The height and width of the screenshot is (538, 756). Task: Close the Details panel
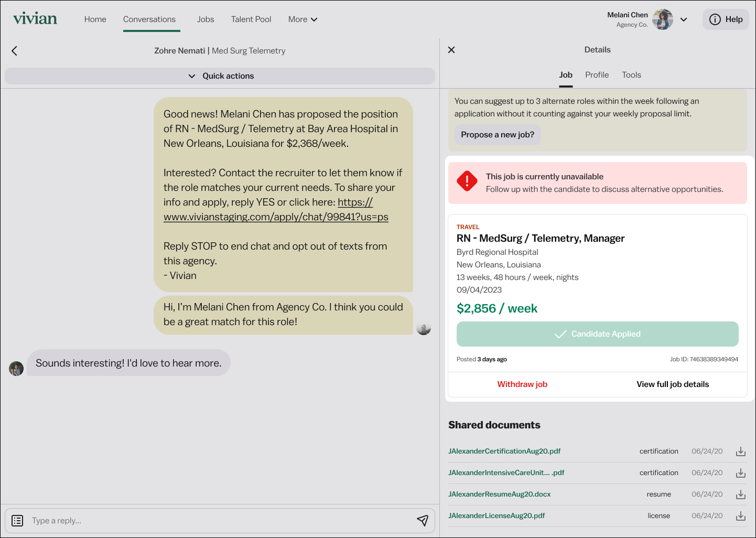pos(451,50)
